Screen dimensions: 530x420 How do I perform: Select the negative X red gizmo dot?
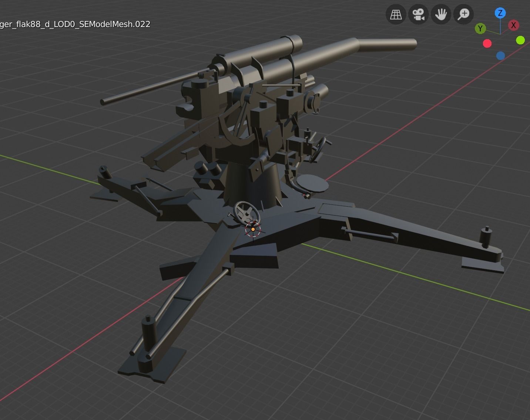pos(487,44)
